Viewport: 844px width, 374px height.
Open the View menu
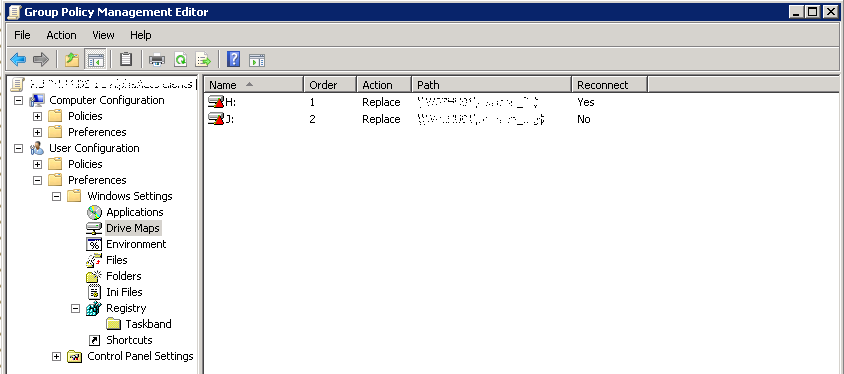tap(103, 35)
